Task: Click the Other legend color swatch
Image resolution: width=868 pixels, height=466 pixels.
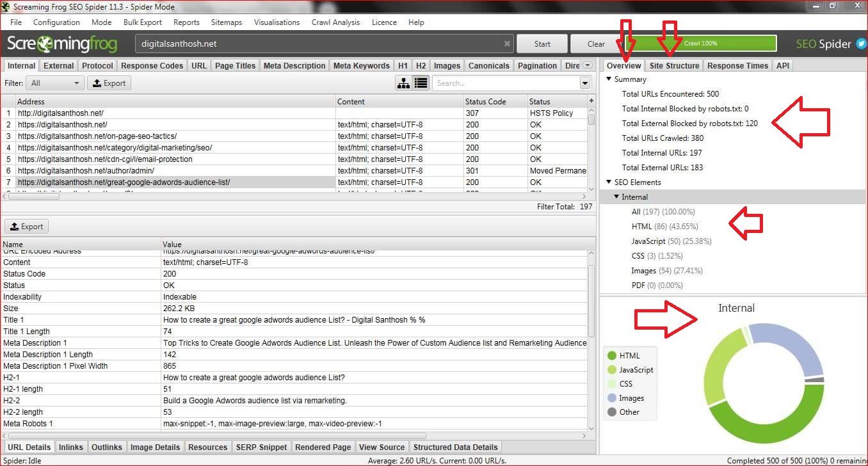Action: point(612,412)
